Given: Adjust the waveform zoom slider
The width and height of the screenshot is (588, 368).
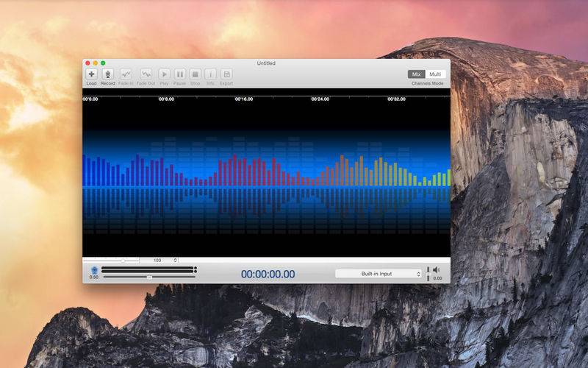Looking at the screenshot, I should click(111, 261).
